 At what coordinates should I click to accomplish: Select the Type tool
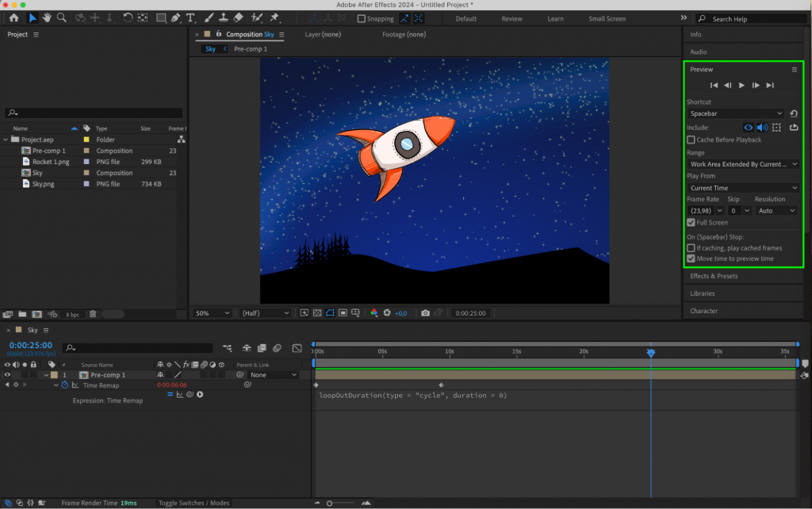[x=190, y=17]
